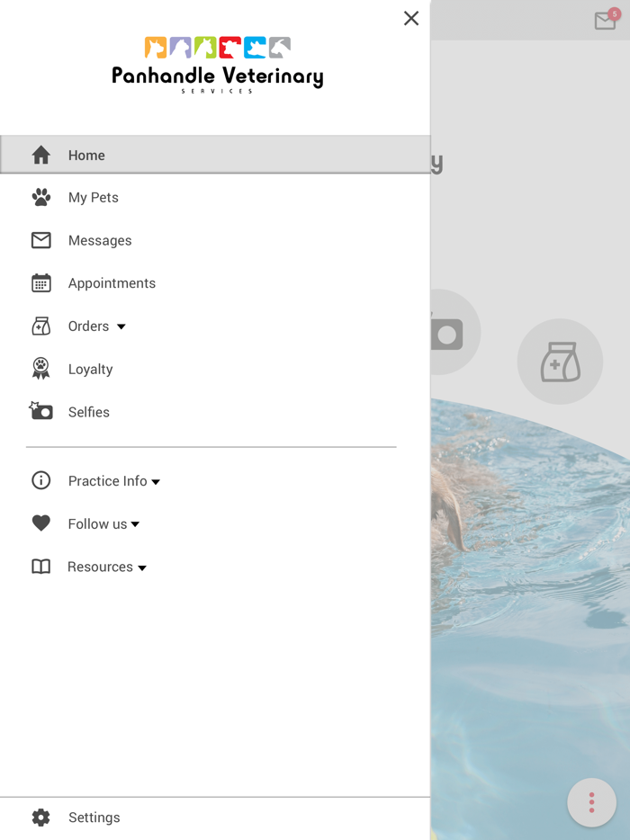Click the Loyalty ribbon badge icon
This screenshot has width=630, height=840.
coord(40,369)
